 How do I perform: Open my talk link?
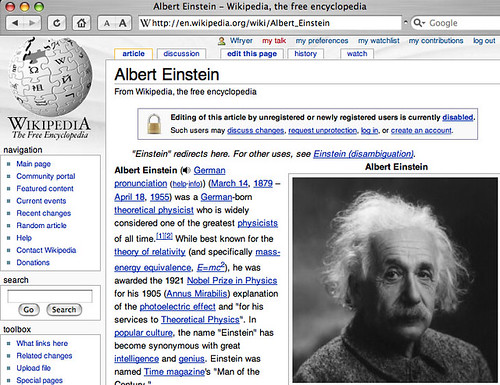click(x=274, y=41)
